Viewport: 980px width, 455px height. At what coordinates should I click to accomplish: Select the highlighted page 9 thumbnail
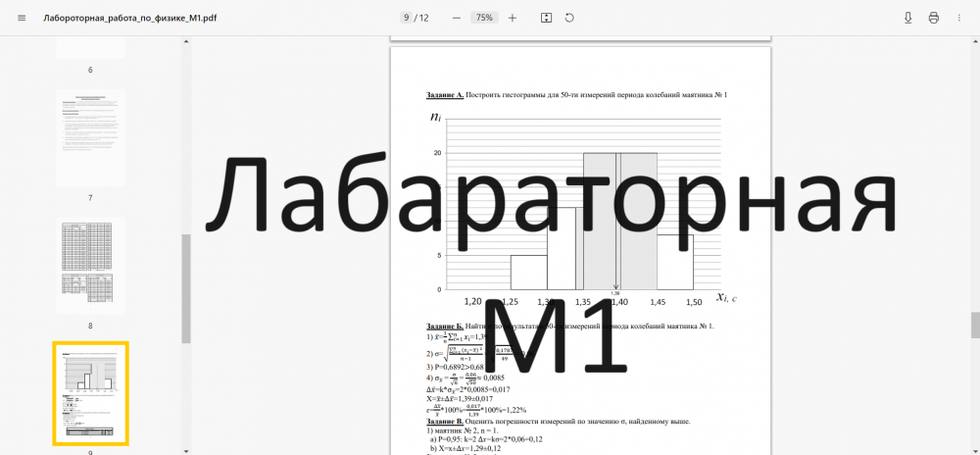coord(90,393)
